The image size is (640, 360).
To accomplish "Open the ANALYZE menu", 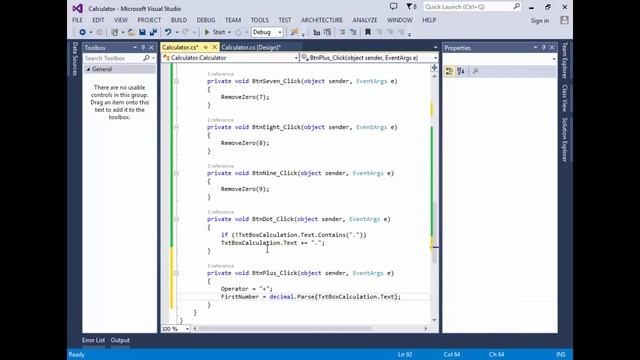I will [x=365, y=20].
